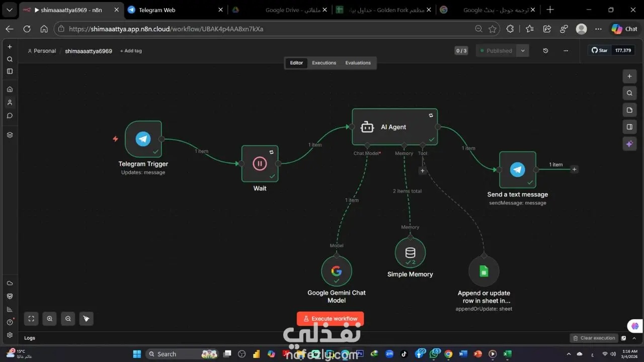This screenshot has width=644, height=362.
Task: Open the Google Sheets append row node
Action: click(x=484, y=271)
